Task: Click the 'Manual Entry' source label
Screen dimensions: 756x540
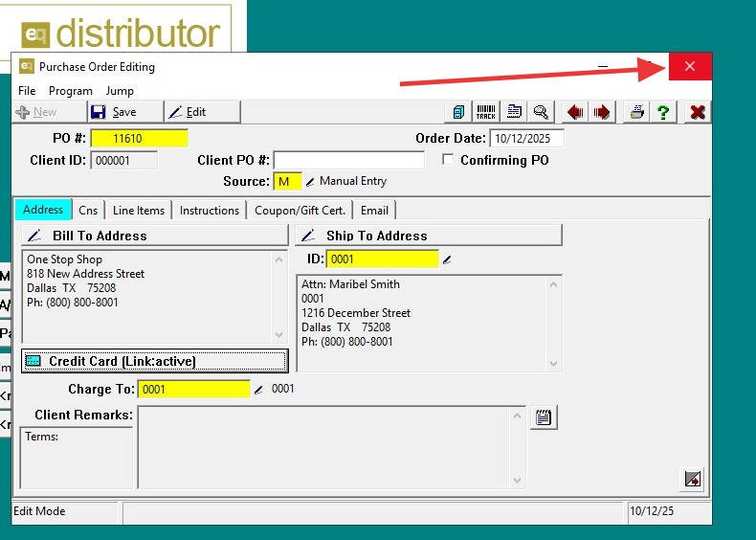Action: pos(353,181)
